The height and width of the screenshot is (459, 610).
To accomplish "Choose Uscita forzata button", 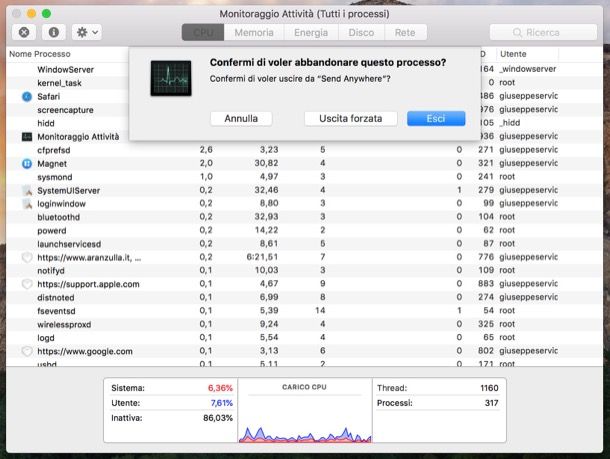I will (x=351, y=119).
